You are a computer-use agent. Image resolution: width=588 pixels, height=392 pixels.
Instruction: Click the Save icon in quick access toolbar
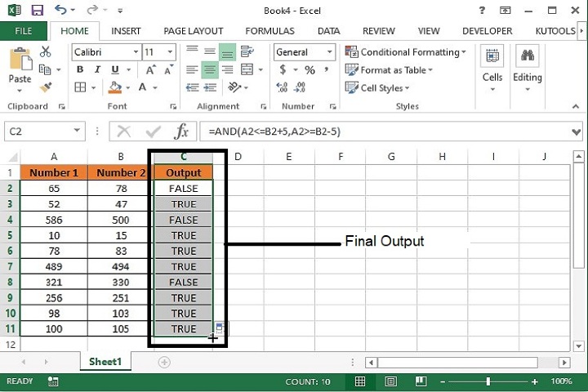click(37, 11)
